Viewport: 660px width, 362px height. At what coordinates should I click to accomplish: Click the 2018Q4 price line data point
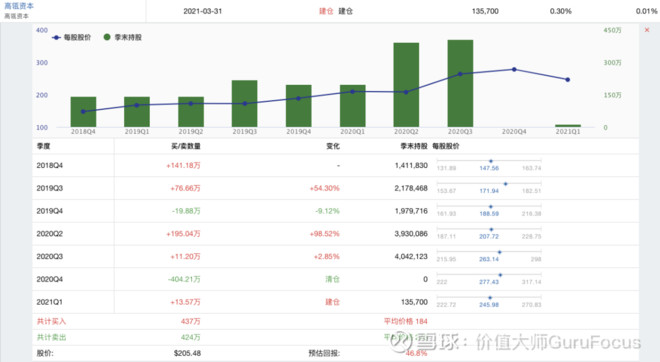[x=83, y=112]
